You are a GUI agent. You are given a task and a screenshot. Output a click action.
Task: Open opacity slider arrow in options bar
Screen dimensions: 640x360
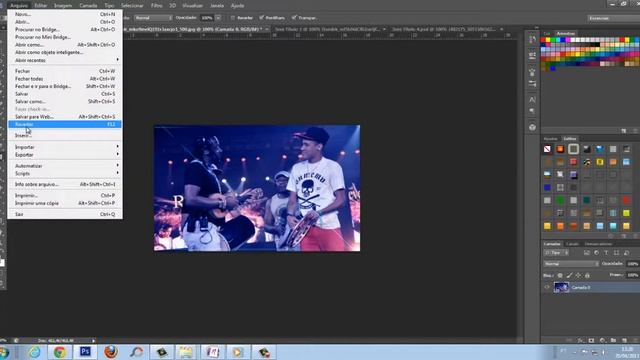click(x=218, y=18)
